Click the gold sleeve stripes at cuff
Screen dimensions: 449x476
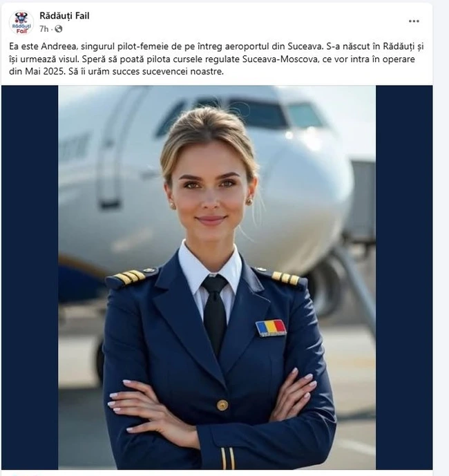[x=228, y=459]
